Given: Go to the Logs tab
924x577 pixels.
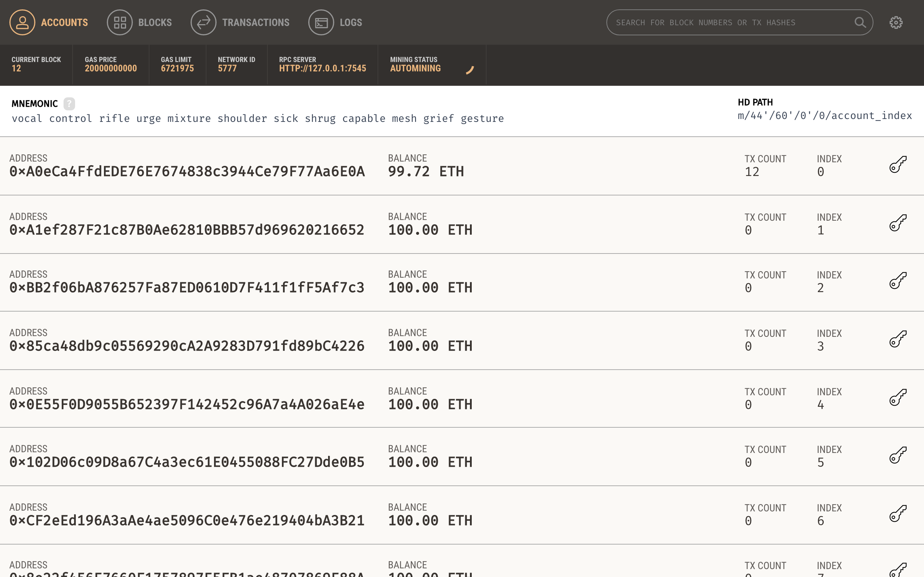Looking at the screenshot, I should tap(335, 22).
